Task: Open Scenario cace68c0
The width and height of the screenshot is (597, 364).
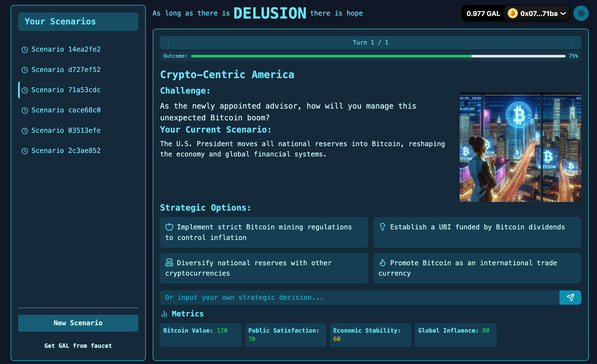Action: [x=78, y=110]
